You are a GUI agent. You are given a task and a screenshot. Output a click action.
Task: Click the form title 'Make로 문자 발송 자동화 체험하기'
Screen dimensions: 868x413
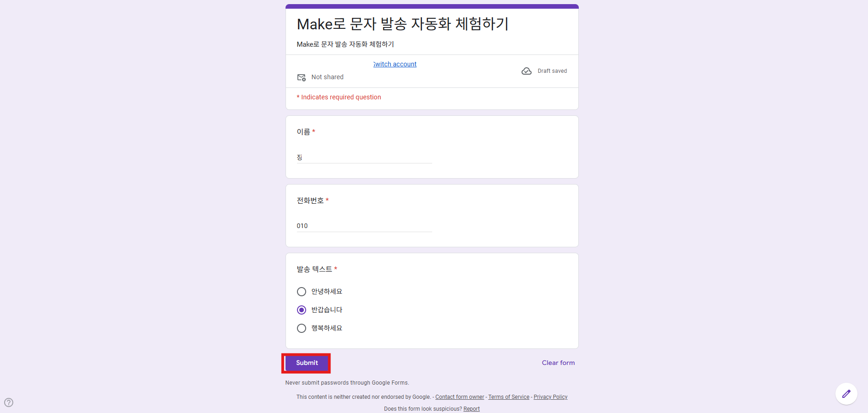[402, 24]
